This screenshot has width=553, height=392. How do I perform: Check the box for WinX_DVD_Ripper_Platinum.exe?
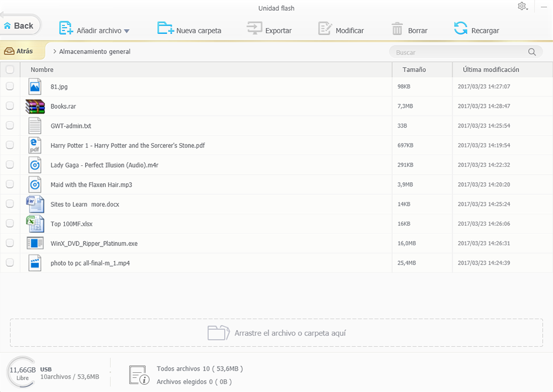10,243
